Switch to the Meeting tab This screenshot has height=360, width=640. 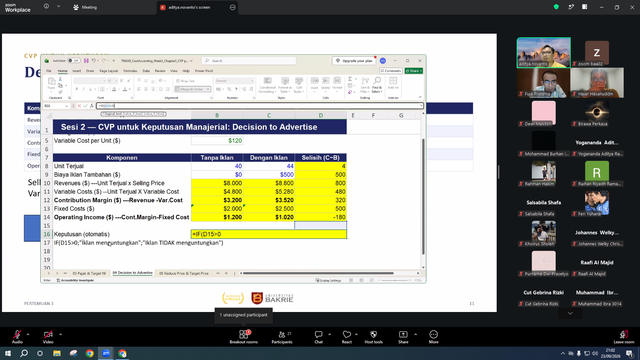pyautogui.click(x=85, y=7)
